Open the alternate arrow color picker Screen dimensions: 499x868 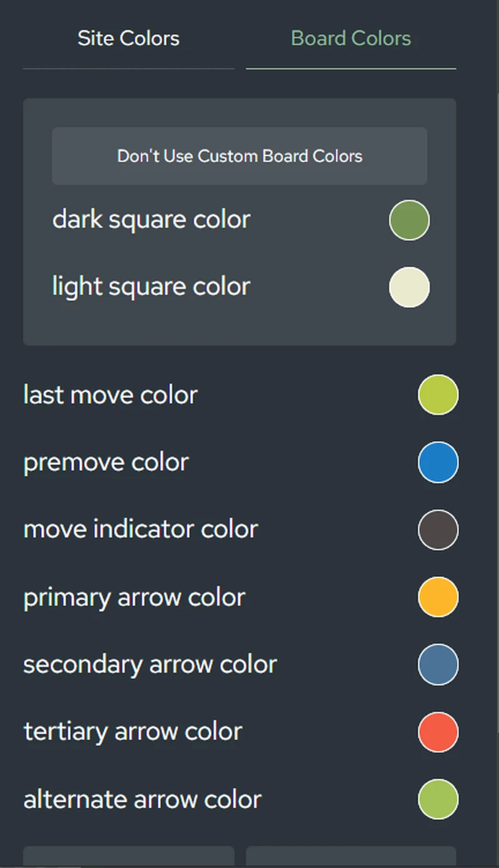pyautogui.click(x=437, y=799)
